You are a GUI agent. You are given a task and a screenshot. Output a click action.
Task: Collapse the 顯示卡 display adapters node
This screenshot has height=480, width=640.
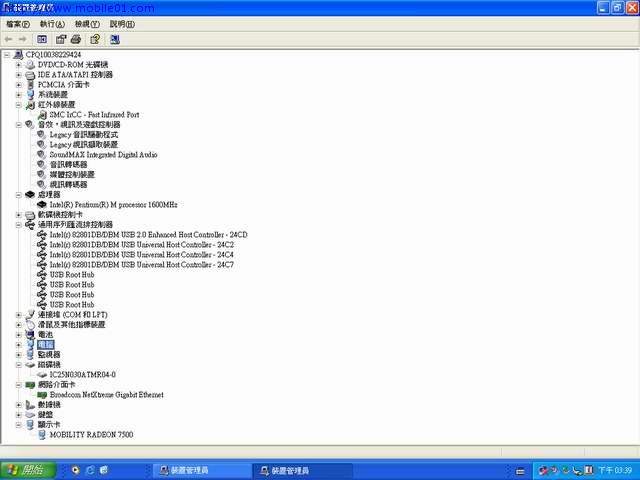click(18, 424)
